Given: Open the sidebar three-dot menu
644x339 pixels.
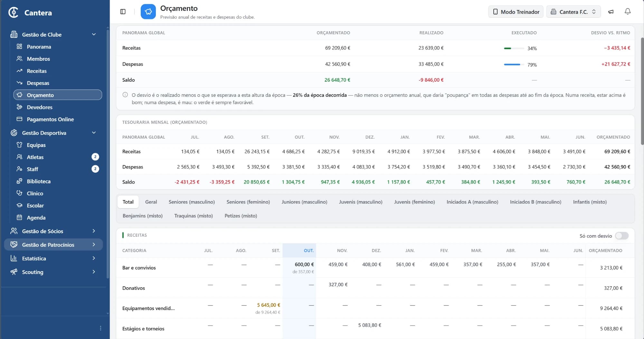Looking at the screenshot, I should [x=100, y=328].
